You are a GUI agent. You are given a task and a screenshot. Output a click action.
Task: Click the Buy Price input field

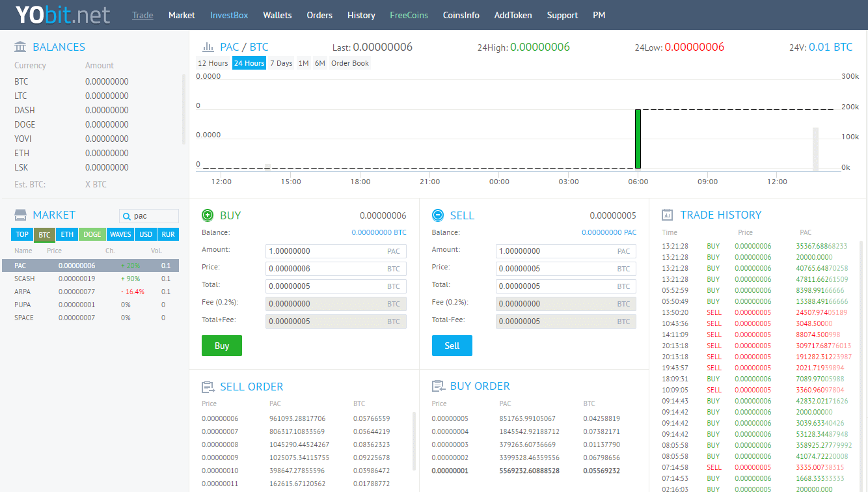[x=336, y=269]
